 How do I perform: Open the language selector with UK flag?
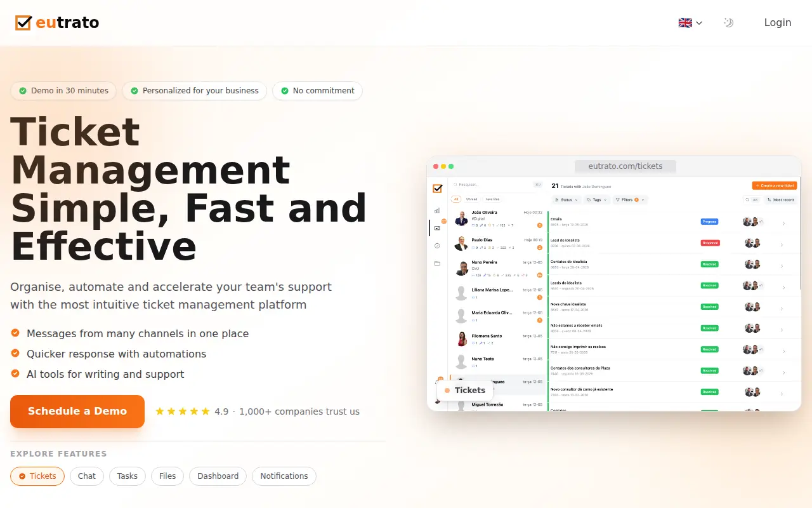pyautogui.click(x=690, y=23)
